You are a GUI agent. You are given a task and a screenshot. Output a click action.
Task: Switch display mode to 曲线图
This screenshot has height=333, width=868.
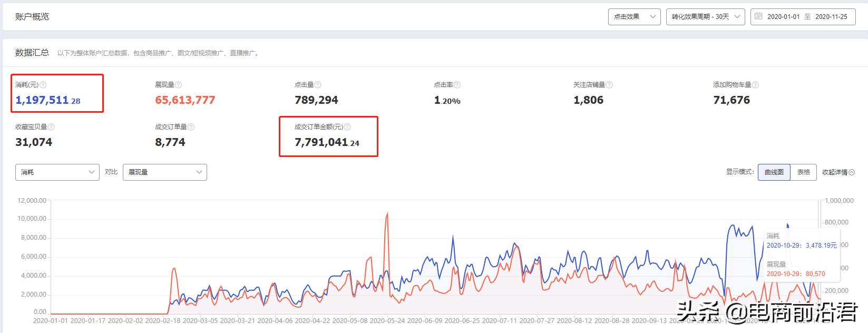tap(774, 172)
